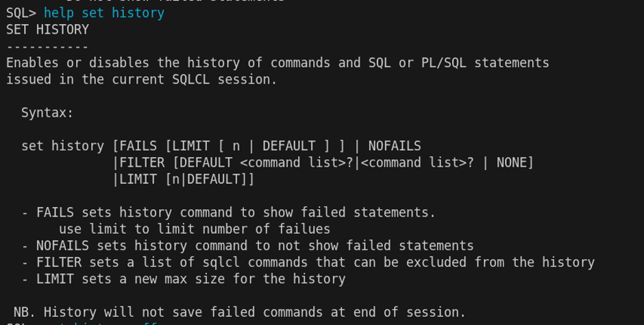Click the 'NB. History will not save' note
The height and width of the screenshot is (325, 644).
(240, 312)
